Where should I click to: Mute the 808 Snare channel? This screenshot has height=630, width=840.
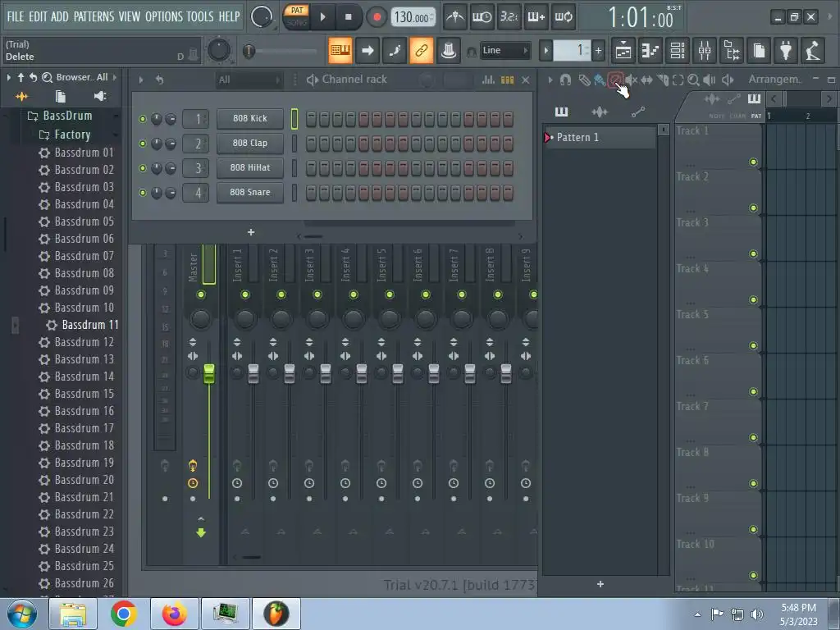pos(143,193)
